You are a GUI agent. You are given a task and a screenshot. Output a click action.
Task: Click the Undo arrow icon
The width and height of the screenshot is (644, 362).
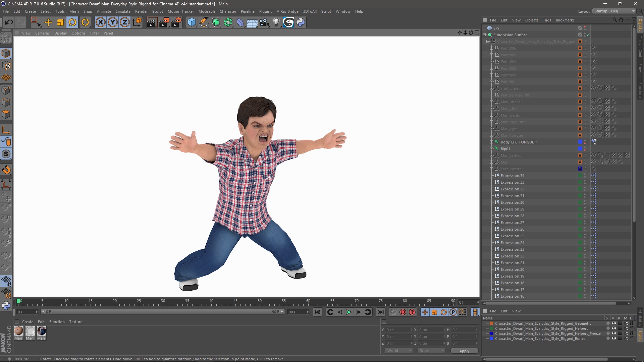tap(9, 22)
